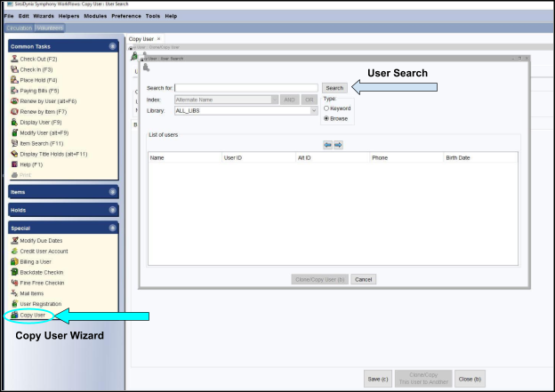Click the Close (b) button
Viewport: 555px width, 392px height.
470,379
